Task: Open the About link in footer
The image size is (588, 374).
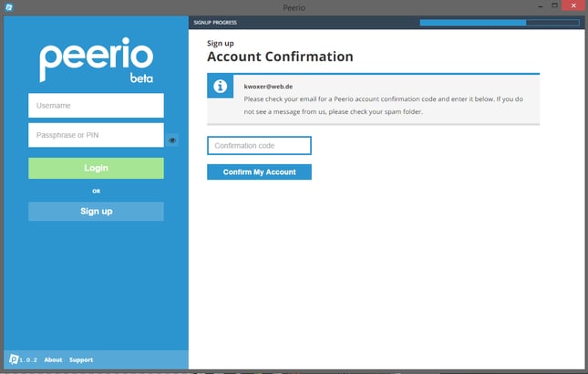Action: point(53,359)
